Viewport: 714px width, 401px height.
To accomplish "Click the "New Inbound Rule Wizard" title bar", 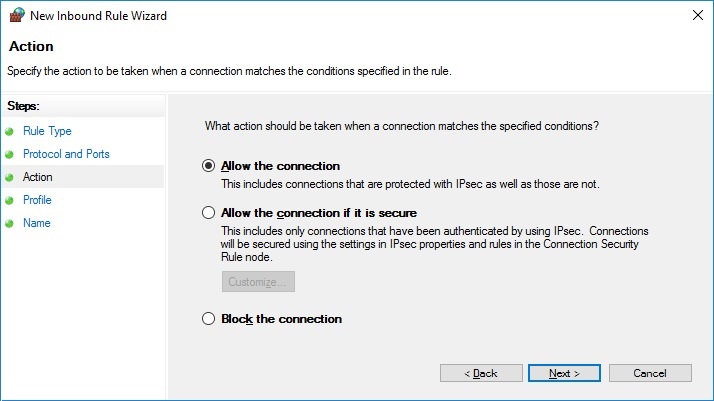I will coord(300,15).
